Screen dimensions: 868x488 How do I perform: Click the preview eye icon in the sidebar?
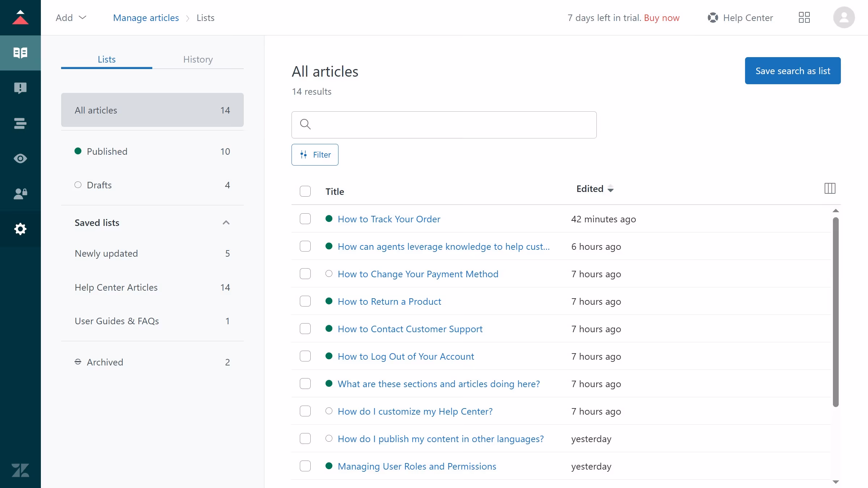click(20, 158)
